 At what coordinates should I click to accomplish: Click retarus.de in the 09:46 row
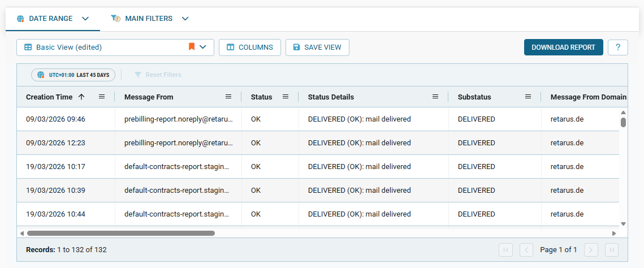[567, 119]
